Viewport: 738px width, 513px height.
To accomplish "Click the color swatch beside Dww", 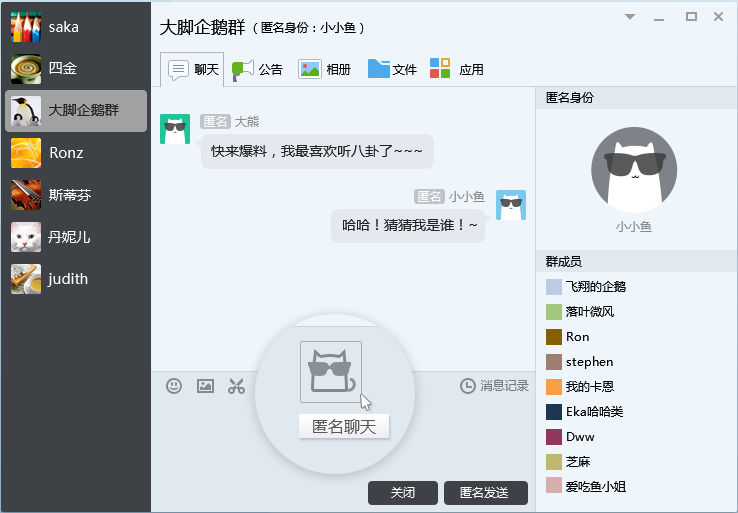I will [x=554, y=437].
